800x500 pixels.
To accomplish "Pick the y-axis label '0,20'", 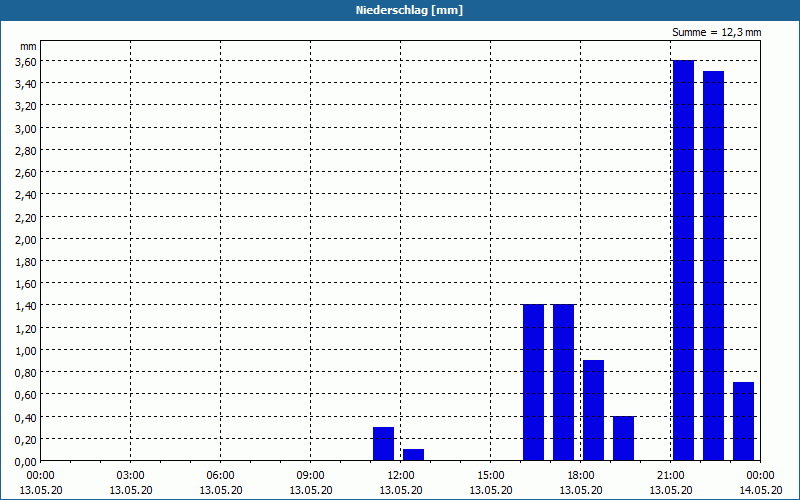I will [x=26, y=439].
